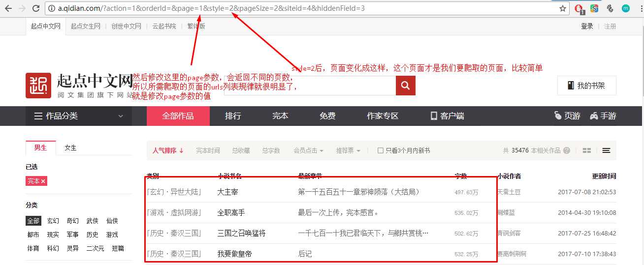Viewport: 644px width, 265px height.
Task: Click the red magnifier search button
Action: click(x=405, y=86)
